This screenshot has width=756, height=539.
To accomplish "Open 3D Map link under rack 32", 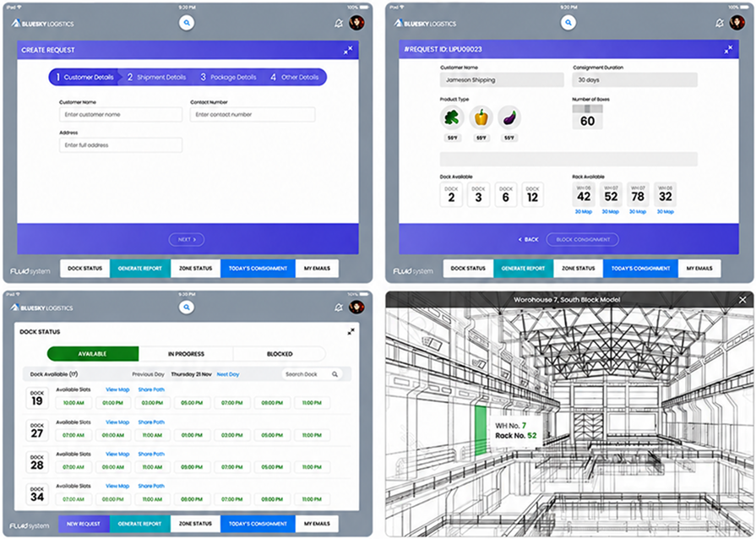I will (666, 212).
